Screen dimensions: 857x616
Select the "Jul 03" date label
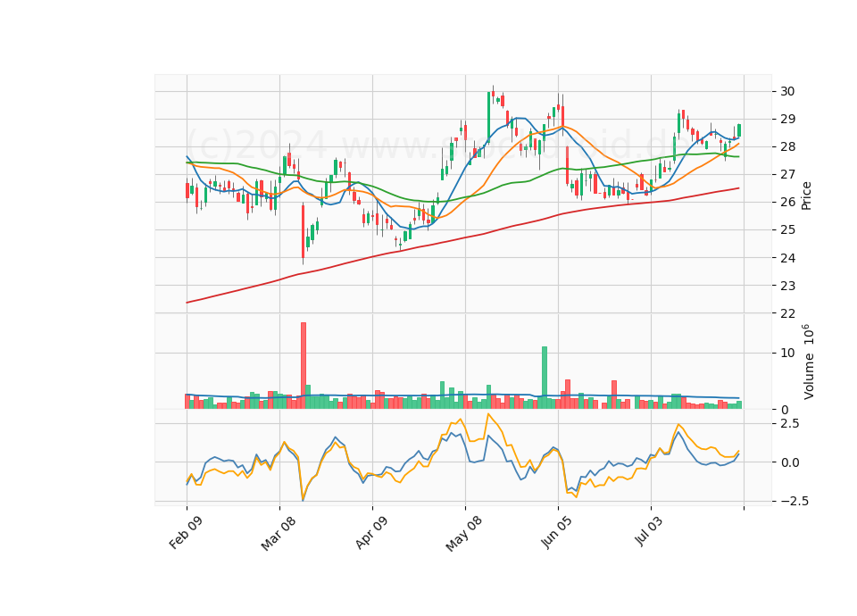651,530
